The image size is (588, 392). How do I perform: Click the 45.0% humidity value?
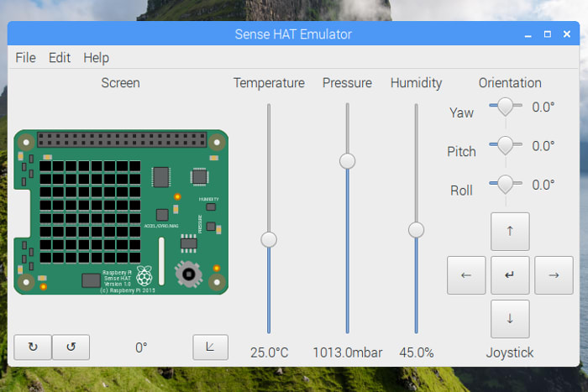pyautogui.click(x=417, y=353)
